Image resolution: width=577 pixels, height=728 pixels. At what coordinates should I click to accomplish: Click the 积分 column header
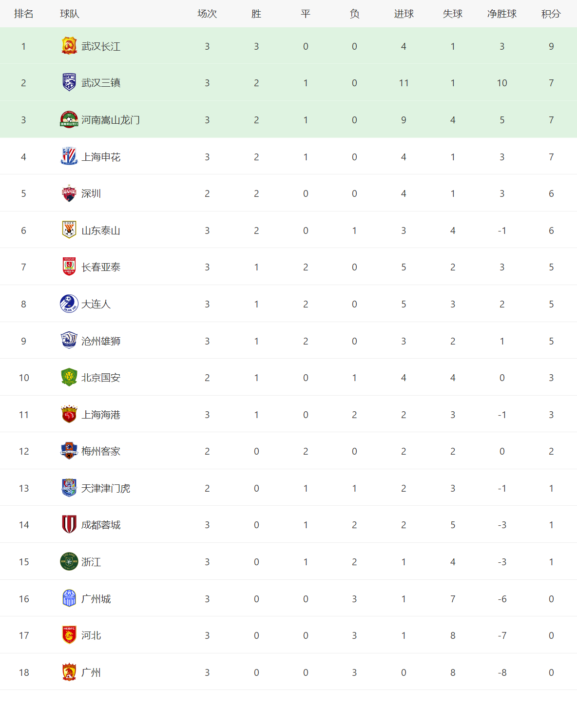click(x=551, y=14)
